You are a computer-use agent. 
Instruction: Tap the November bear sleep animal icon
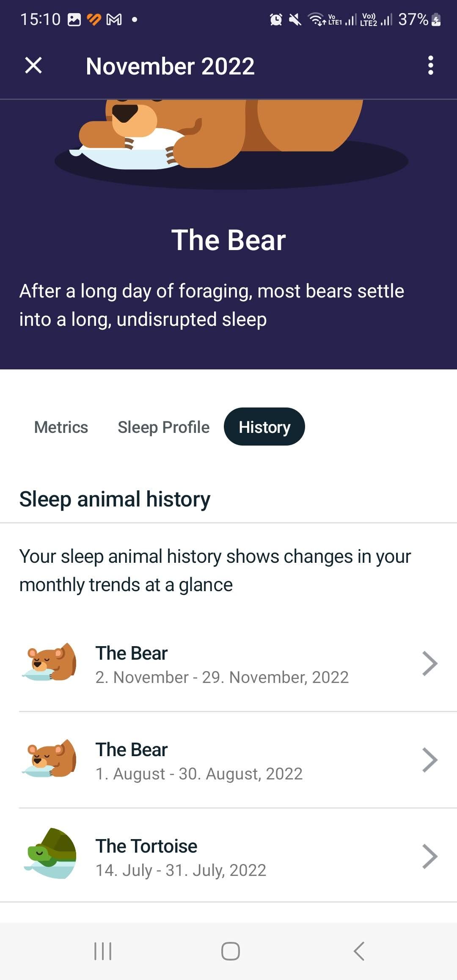(x=50, y=663)
